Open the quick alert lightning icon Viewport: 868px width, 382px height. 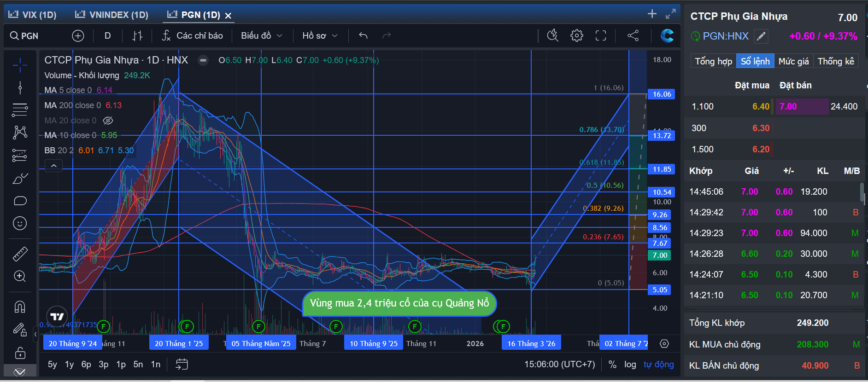(552, 35)
